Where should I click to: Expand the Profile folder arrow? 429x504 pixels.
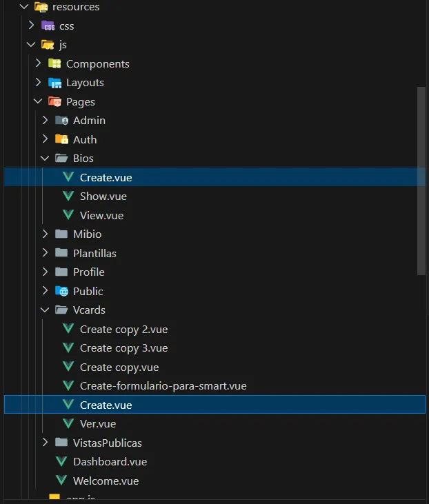click(45, 272)
